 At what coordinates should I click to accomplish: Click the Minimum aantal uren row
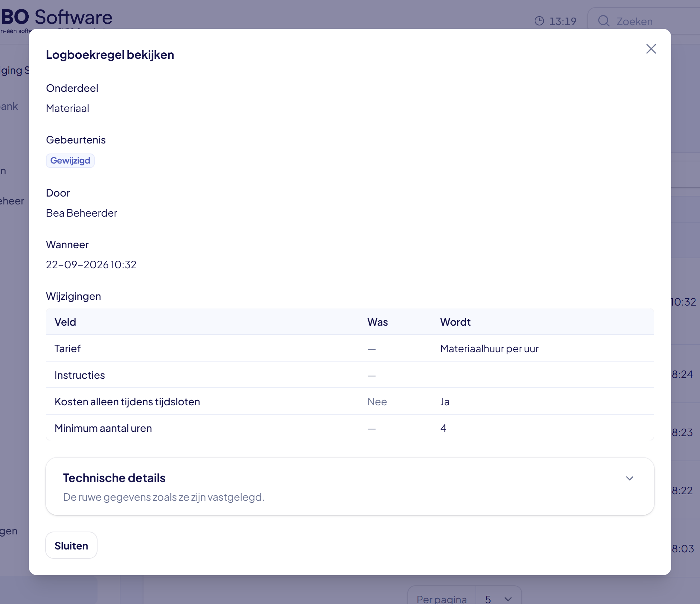(350, 428)
